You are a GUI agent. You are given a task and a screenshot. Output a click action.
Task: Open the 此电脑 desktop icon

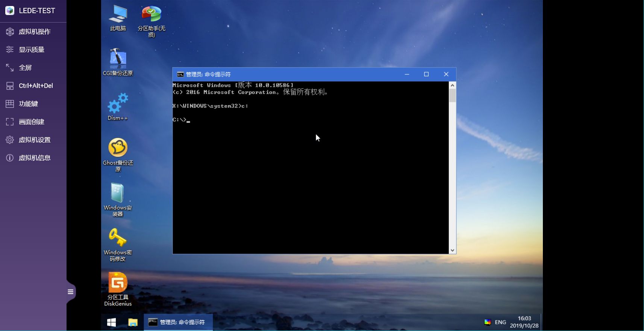pos(118,18)
